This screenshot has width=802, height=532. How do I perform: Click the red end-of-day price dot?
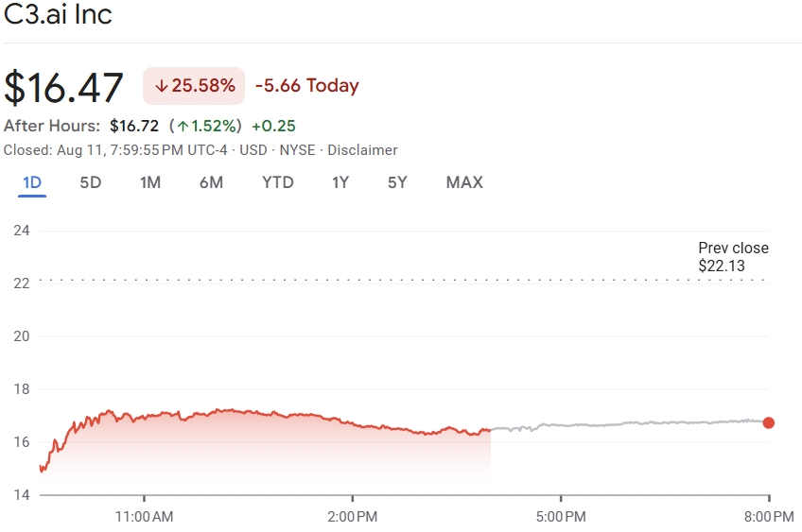pyautogui.click(x=768, y=422)
